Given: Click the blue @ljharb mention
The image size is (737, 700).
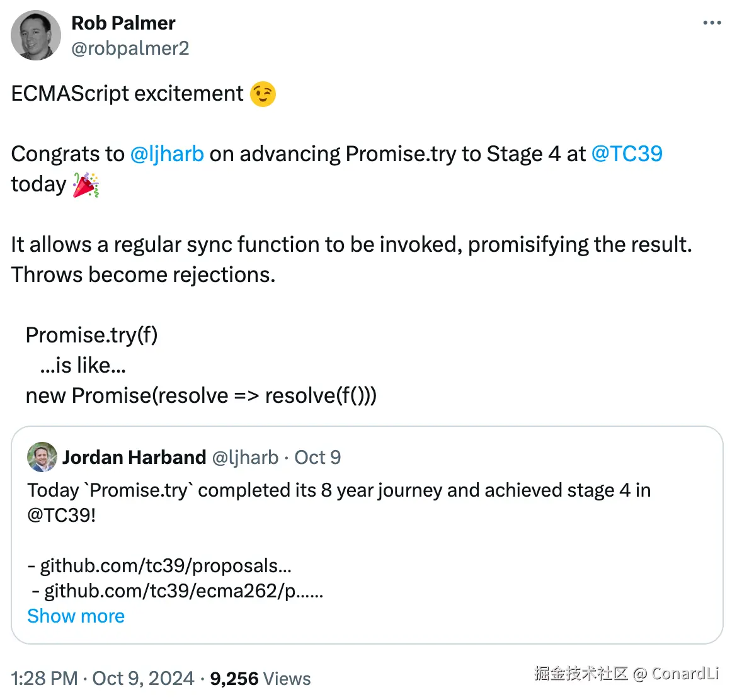Looking at the screenshot, I should tap(167, 154).
